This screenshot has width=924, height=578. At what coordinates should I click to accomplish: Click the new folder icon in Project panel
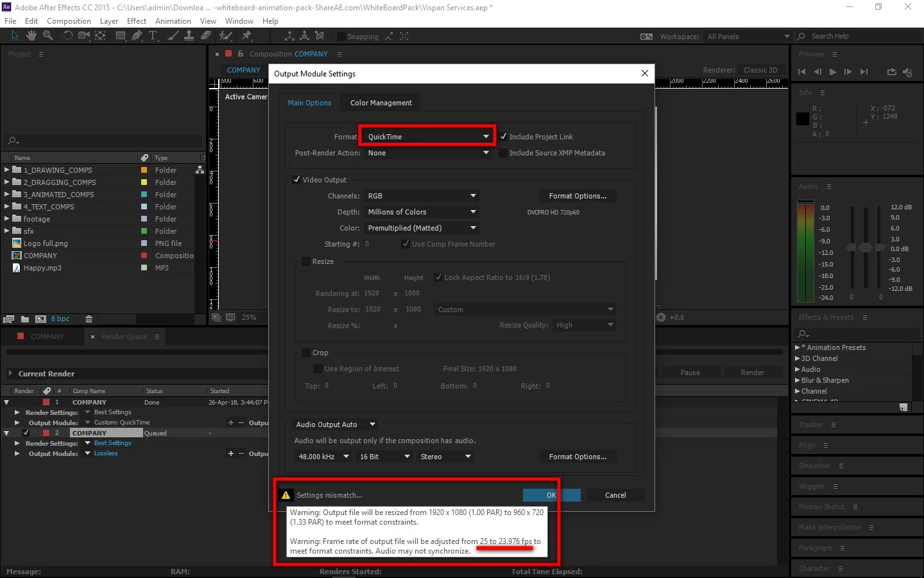coord(24,319)
